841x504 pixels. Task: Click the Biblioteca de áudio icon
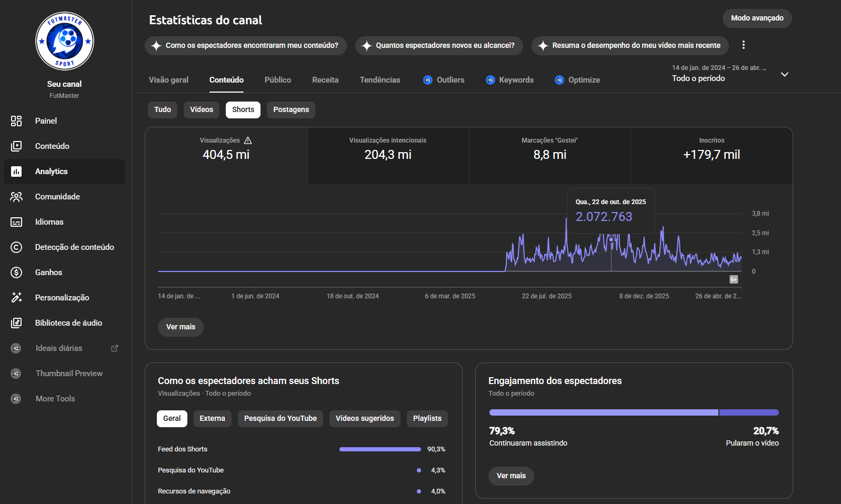pos(16,323)
